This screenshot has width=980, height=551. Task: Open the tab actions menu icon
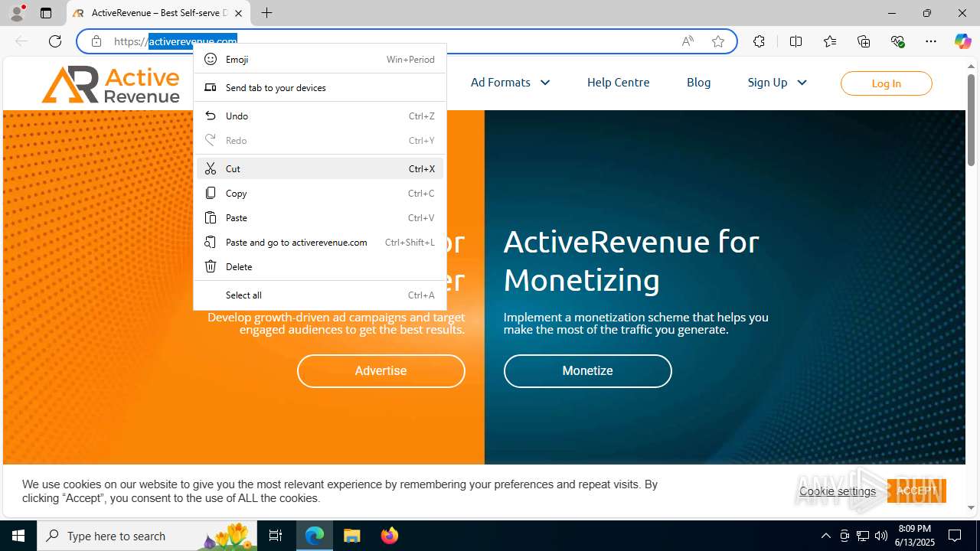coord(46,13)
